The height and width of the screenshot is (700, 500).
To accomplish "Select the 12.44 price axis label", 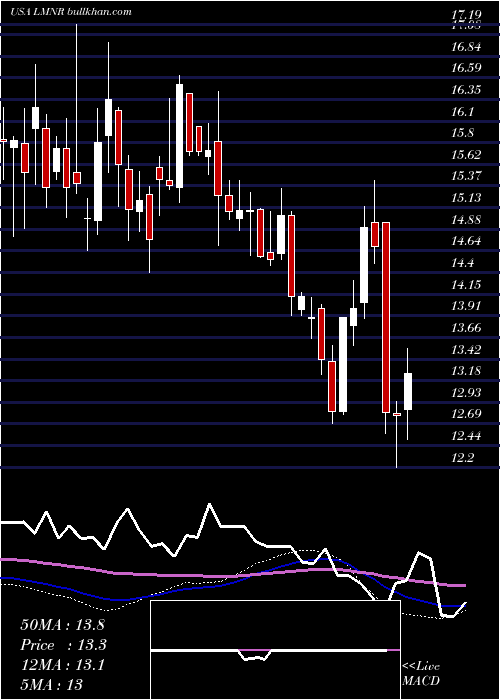I will 466,436.
